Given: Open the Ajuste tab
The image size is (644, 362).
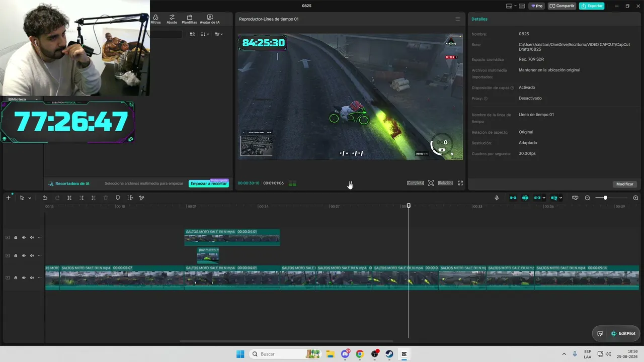Looking at the screenshot, I should (172, 19).
